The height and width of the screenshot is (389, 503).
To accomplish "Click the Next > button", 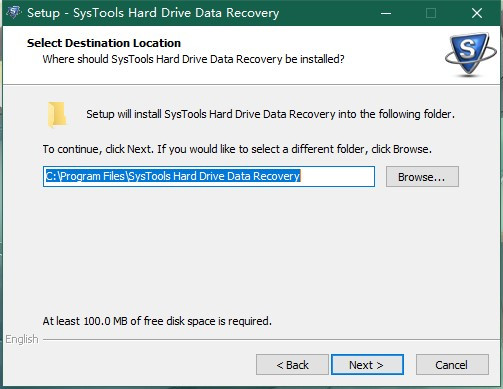I will click(x=367, y=365).
